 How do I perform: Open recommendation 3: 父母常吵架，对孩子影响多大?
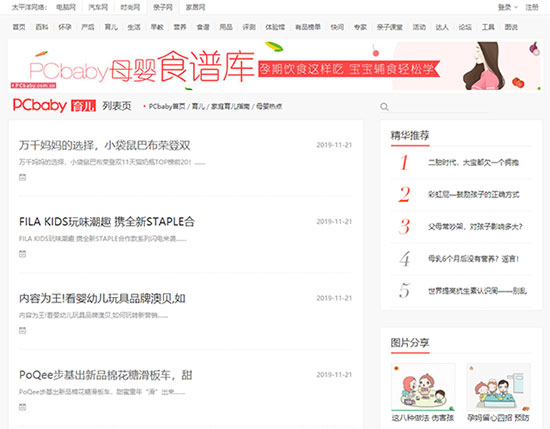click(475, 227)
